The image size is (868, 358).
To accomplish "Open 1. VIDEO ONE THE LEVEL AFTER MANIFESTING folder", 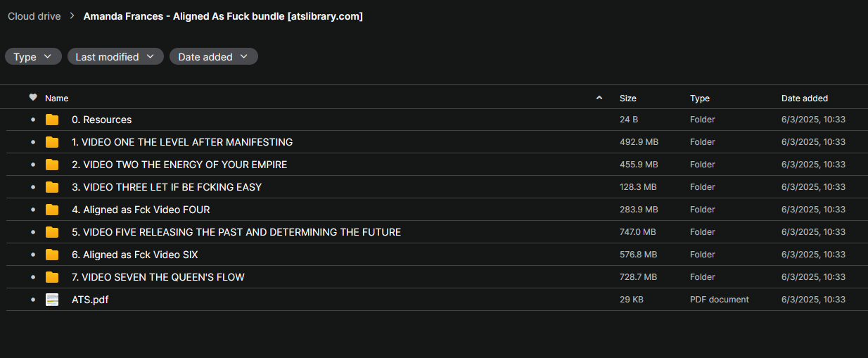I will 182,142.
